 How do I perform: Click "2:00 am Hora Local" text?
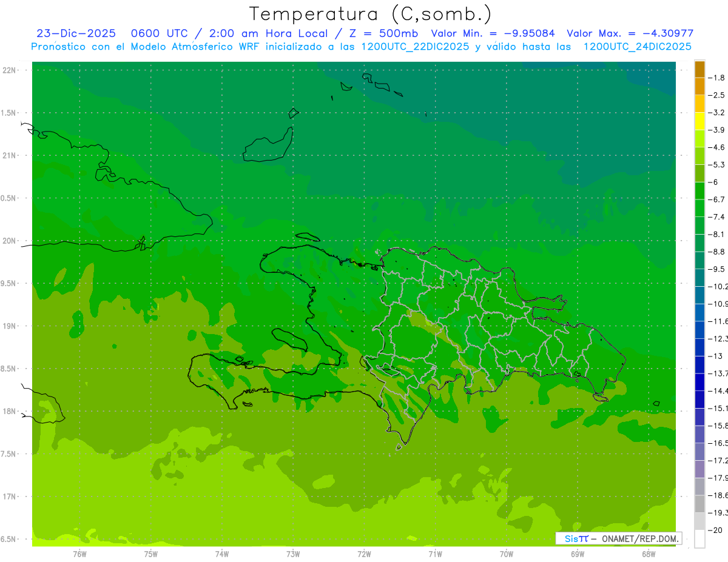click(x=266, y=34)
